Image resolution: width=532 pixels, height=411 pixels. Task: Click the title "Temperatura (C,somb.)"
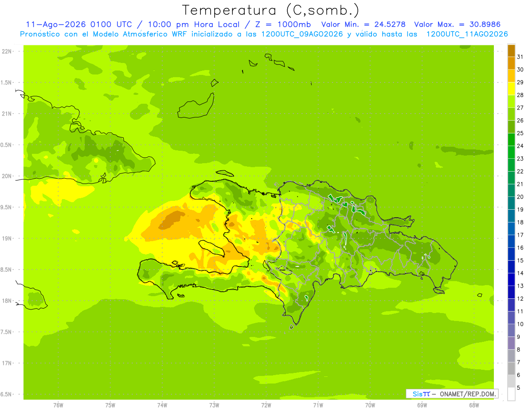pyautogui.click(x=271, y=10)
